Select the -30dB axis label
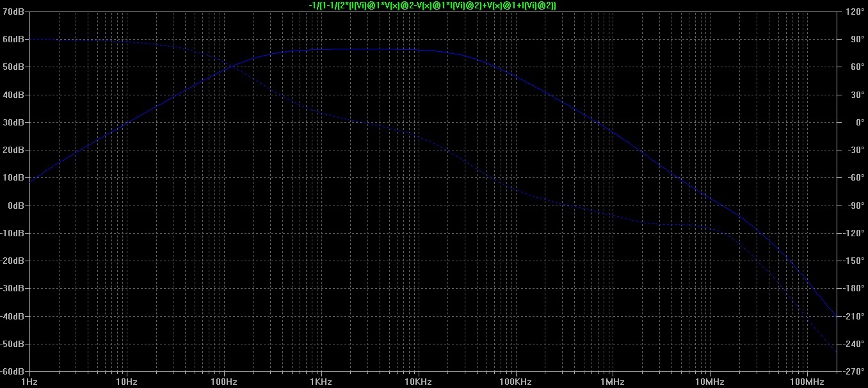Viewport: 868px width, 388px height. coord(13,289)
